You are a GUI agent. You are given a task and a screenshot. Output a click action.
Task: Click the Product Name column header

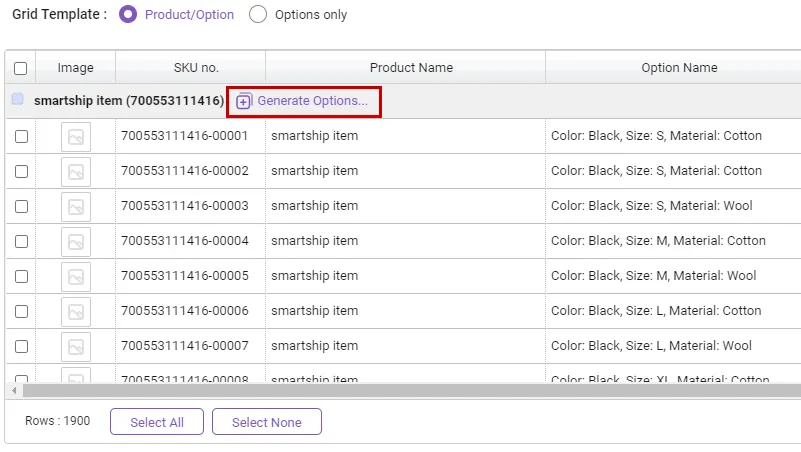411,68
